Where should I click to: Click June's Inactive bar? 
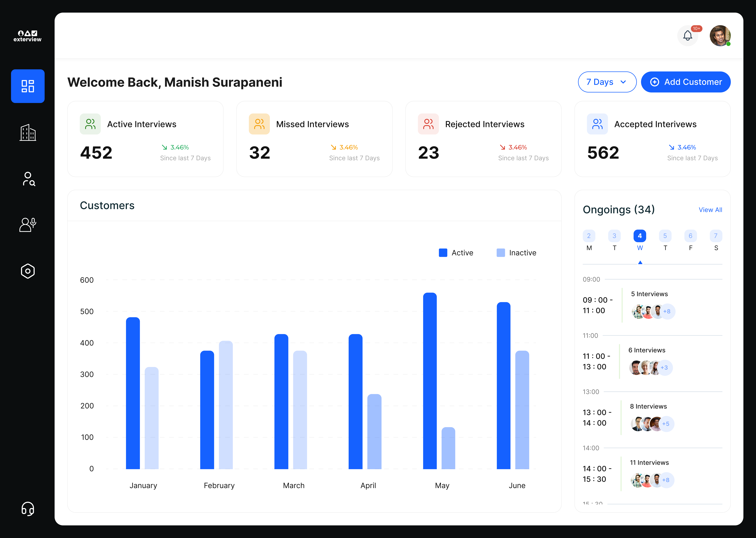522,410
